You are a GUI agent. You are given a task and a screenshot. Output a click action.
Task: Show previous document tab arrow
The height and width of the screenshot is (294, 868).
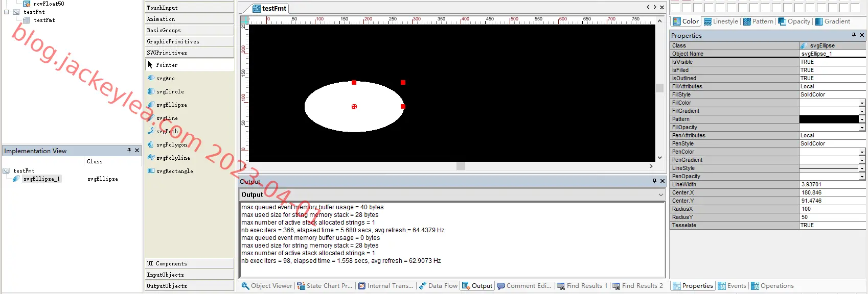[x=648, y=7]
